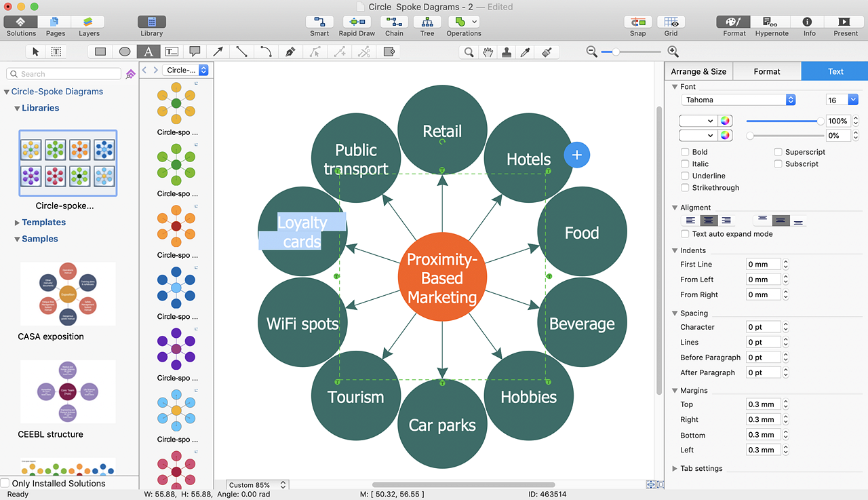Open the Hypernote panel
The height and width of the screenshot is (500, 868).
click(x=772, y=22)
